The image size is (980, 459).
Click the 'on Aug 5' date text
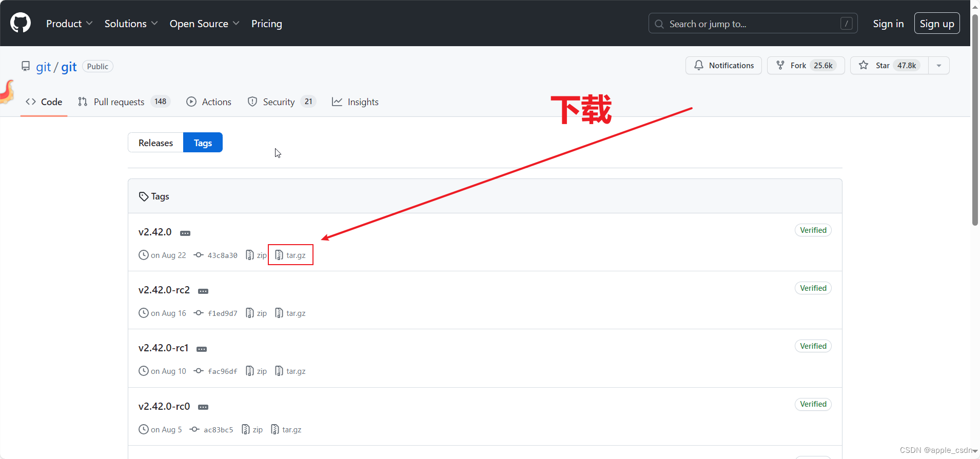pos(166,429)
